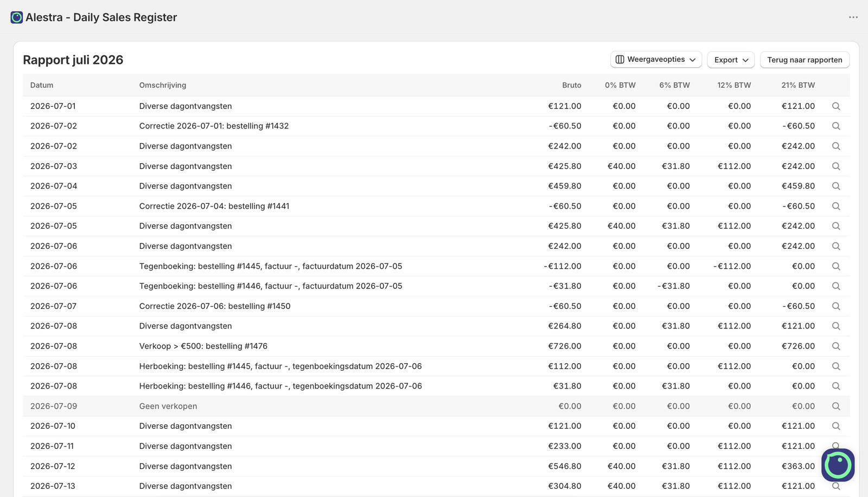
Task: Select the 21% BTW column header
Action: pos(798,85)
